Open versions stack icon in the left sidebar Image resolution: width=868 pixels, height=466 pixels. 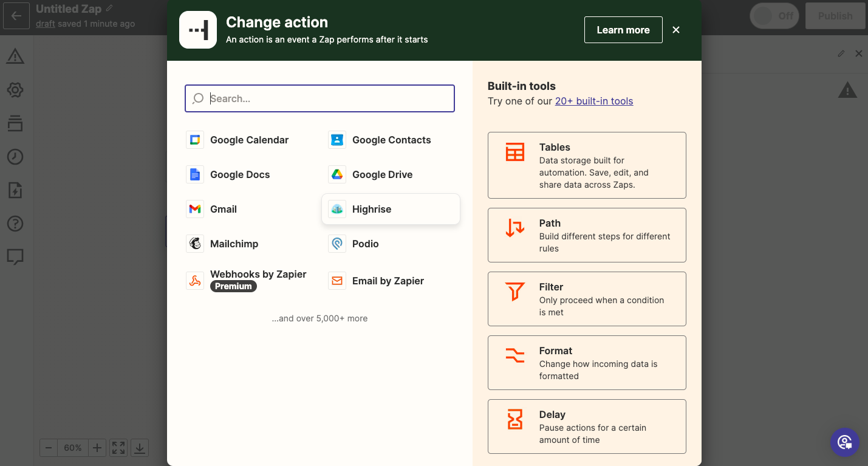click(15, 123)
